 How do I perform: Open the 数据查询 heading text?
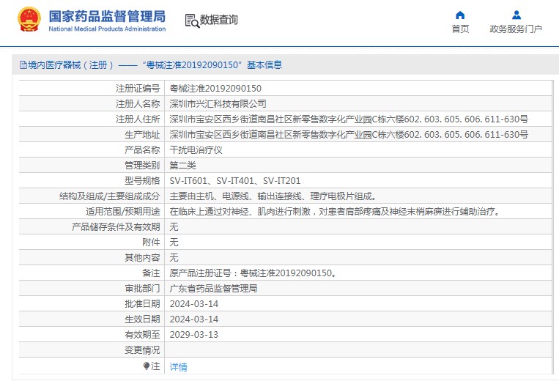(x=219, y=20)
